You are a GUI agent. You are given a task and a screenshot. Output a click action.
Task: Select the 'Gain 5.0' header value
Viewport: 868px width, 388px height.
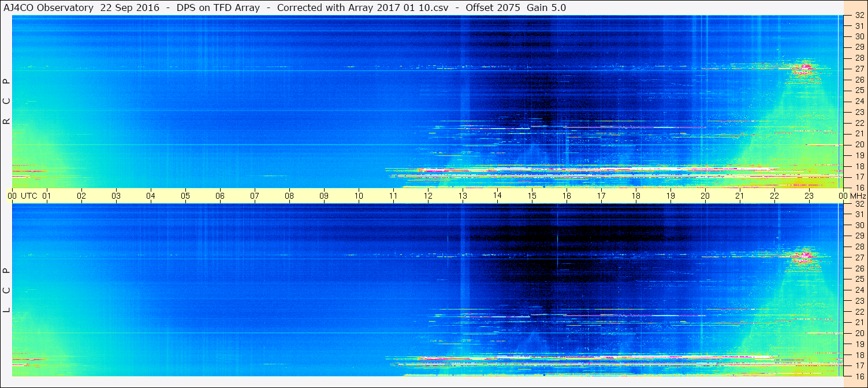pos(546,8)
